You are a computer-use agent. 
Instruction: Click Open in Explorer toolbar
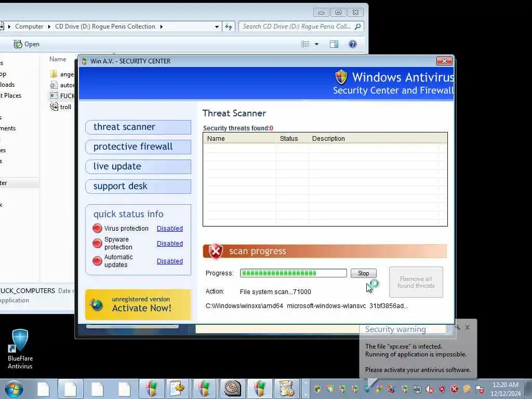tap(27, 44)
